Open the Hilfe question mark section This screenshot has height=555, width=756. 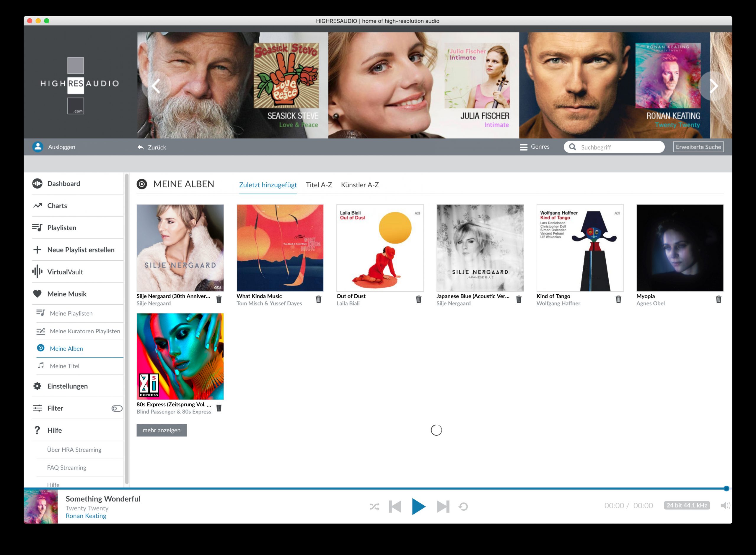[37, 430]
